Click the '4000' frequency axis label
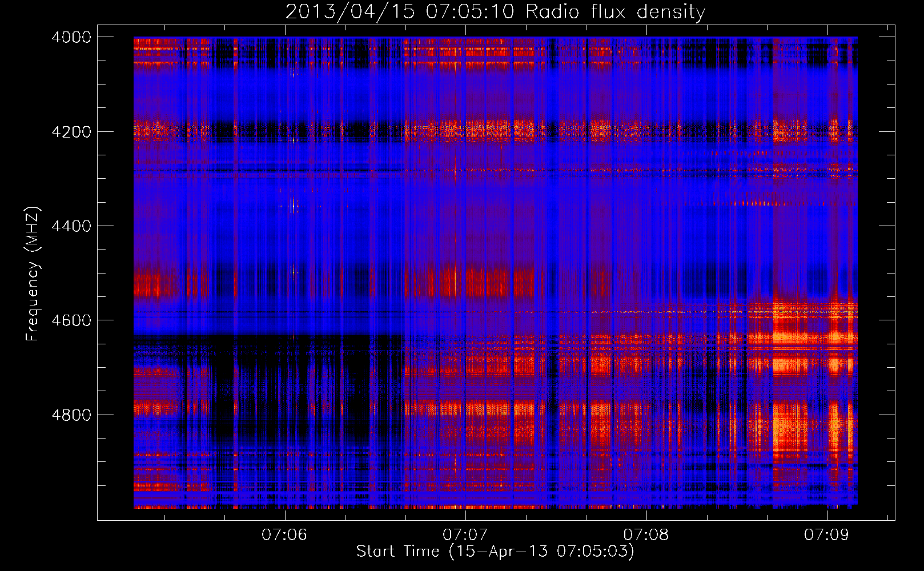 point(71,37)
